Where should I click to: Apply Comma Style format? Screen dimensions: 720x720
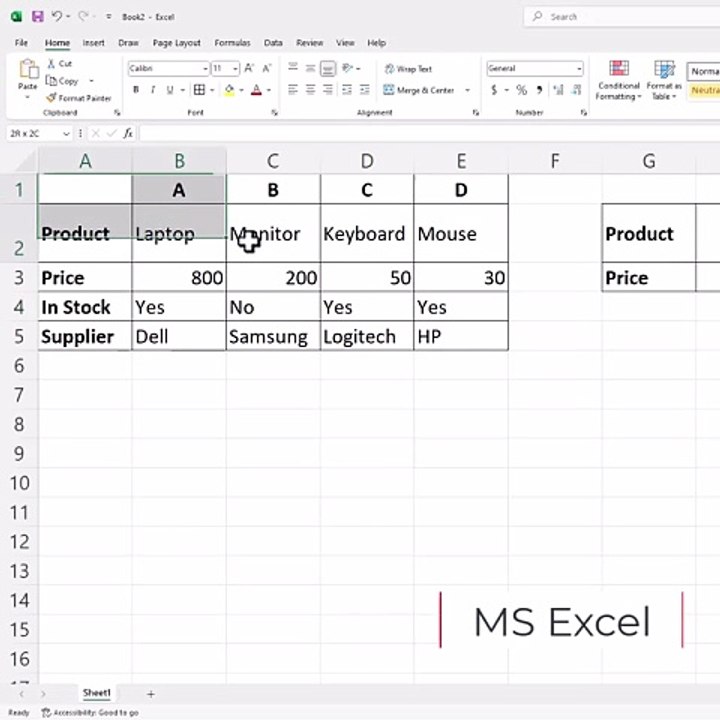coord(540,90)
